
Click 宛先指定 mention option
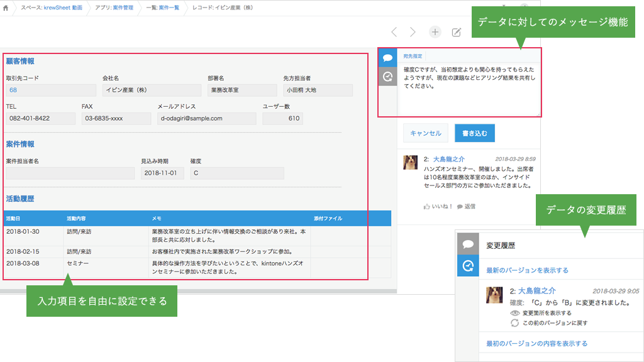pyautogui.click(x=413, y=56)
